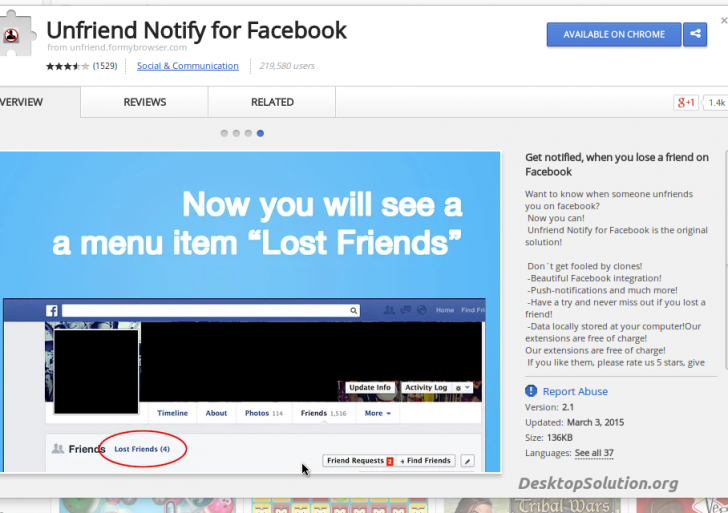Image resolution: width=728 pixels, height=513 pixels.
Task: Open the More dropdown in Facebook profile
Action: click(377, 413)
